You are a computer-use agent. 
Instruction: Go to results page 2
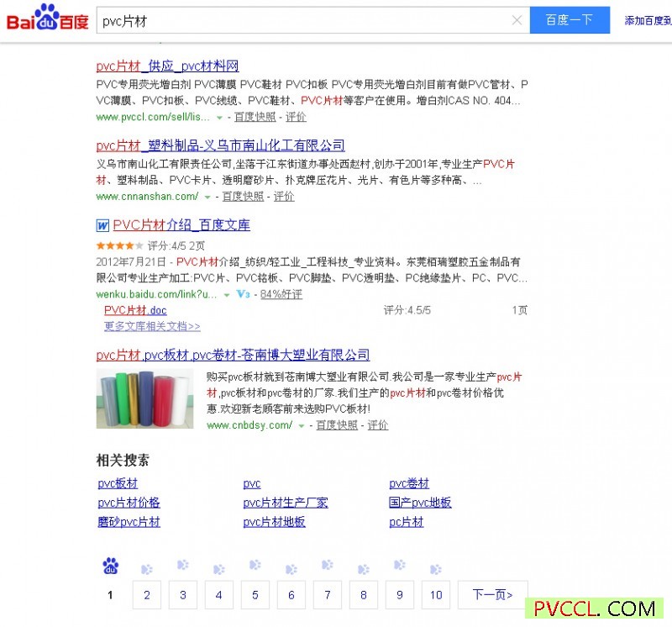click(146, 595)
